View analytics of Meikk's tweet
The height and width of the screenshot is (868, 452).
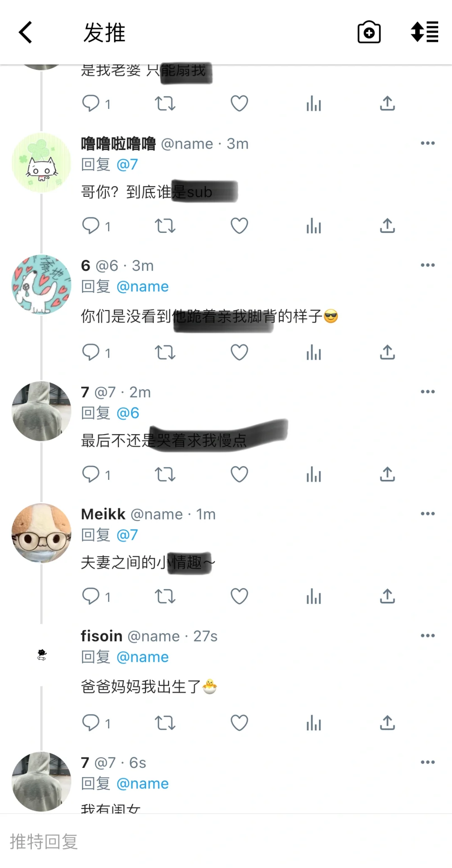tap(313, 596)
